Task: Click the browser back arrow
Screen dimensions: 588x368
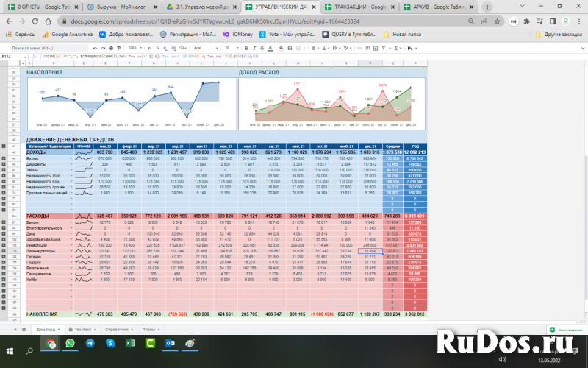Action: [9, 22]
